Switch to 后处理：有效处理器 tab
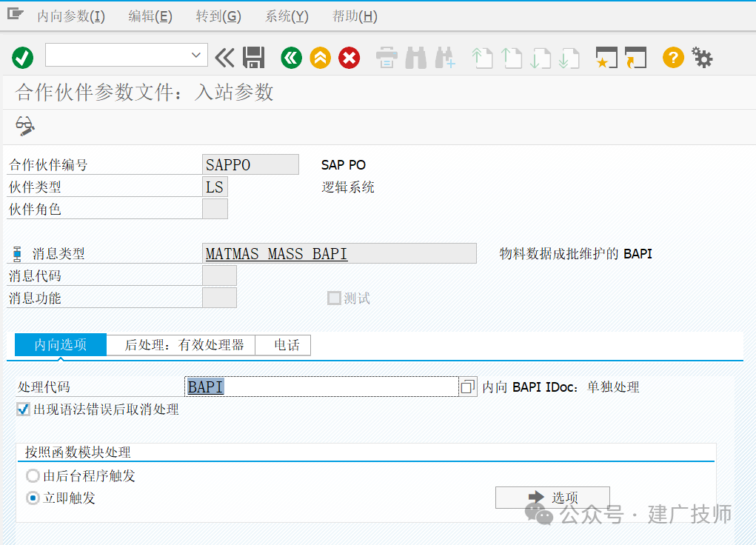Viewport: 756px width, 545px height. [181, 345]
